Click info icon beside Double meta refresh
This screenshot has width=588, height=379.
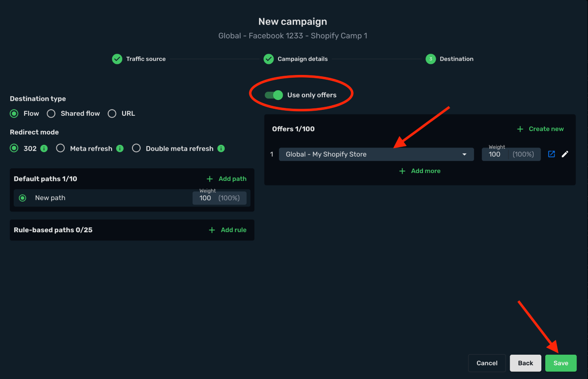[x=221, y=148]
